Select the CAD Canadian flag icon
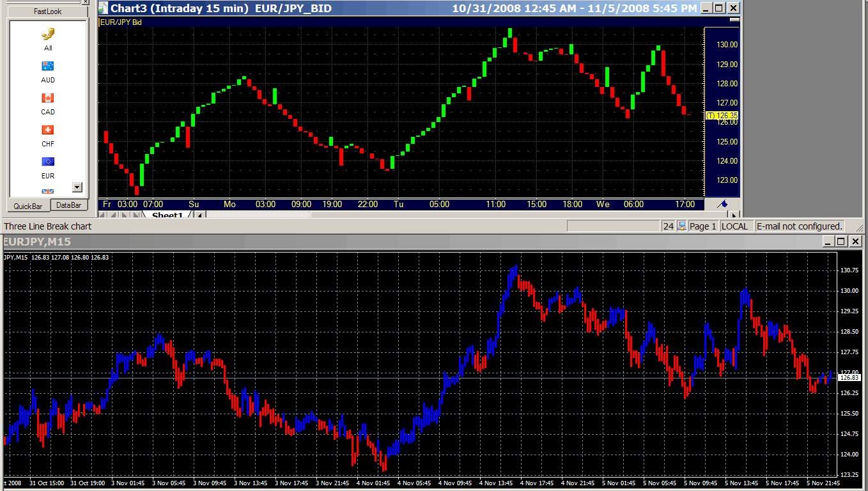The height and width of the screenshot is (491, 868). coord(48,98)
